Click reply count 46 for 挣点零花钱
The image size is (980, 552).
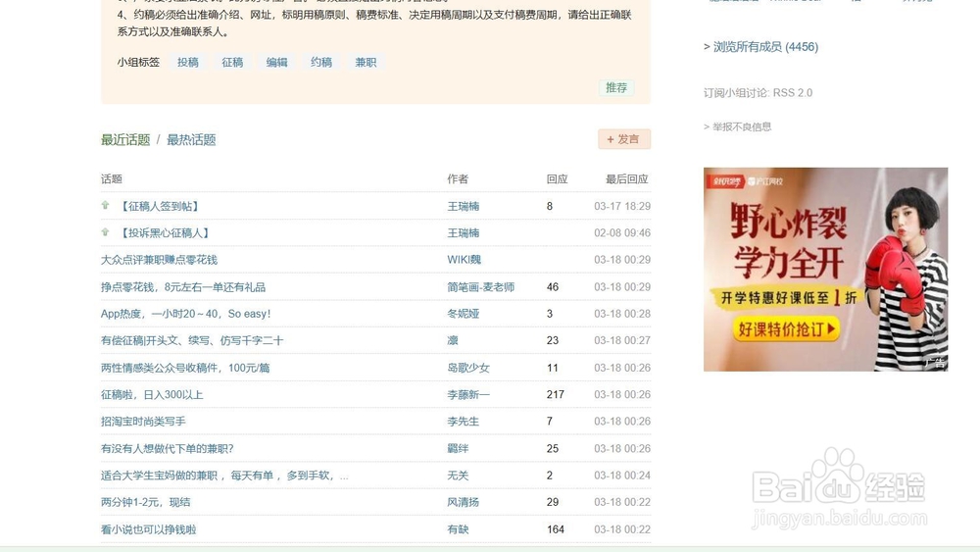(553, 287)
